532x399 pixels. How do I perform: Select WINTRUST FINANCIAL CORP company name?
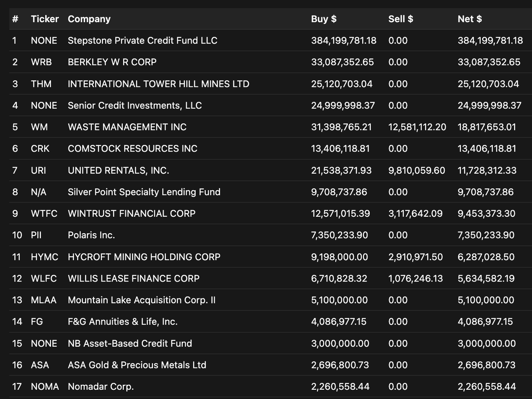(x=132, y=214)
